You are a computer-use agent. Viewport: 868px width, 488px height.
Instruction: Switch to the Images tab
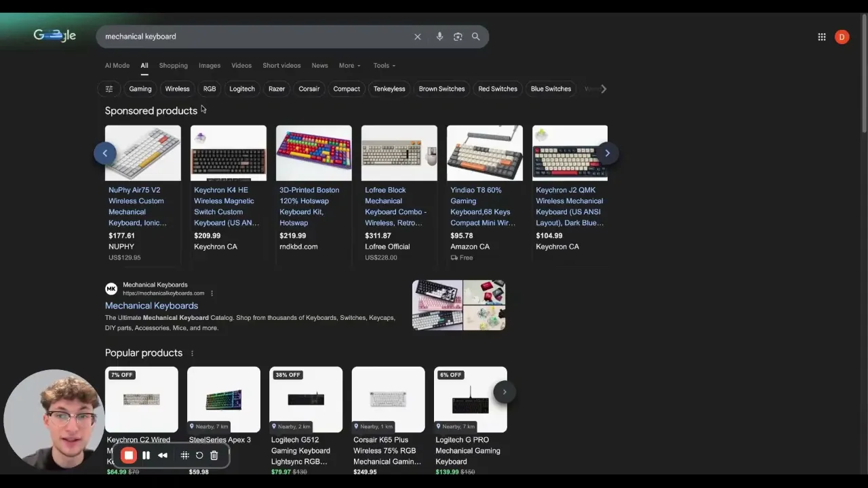pos(210,66)
